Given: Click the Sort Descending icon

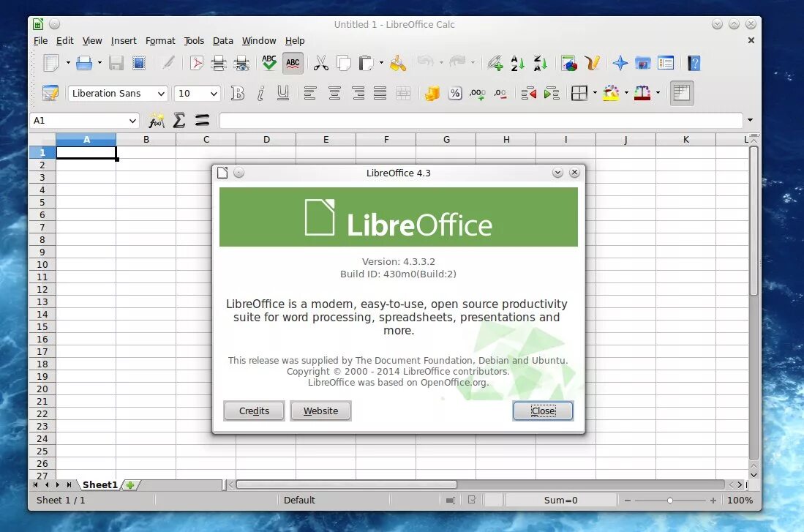Looking at the screenshot, I should [x=541, y=63].
